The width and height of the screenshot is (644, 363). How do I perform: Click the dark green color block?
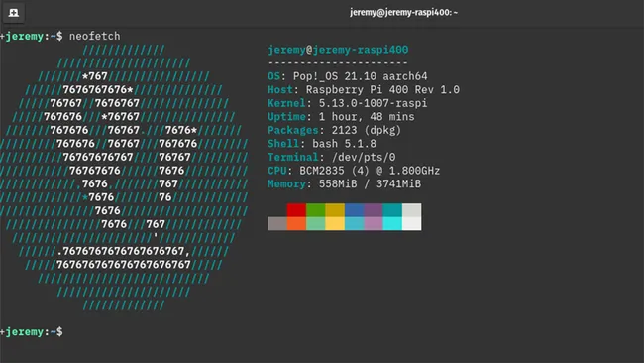click(x=315, y=210)
